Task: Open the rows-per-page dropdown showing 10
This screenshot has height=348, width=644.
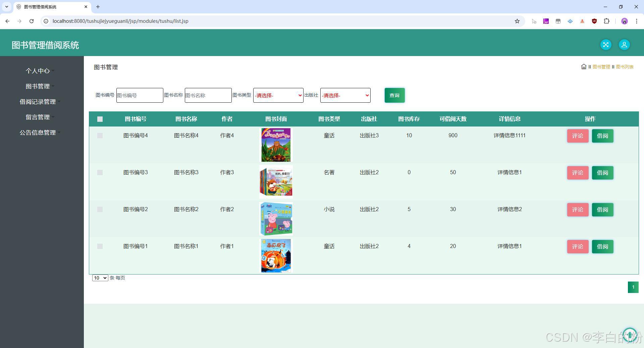Action: coord(100,278)
